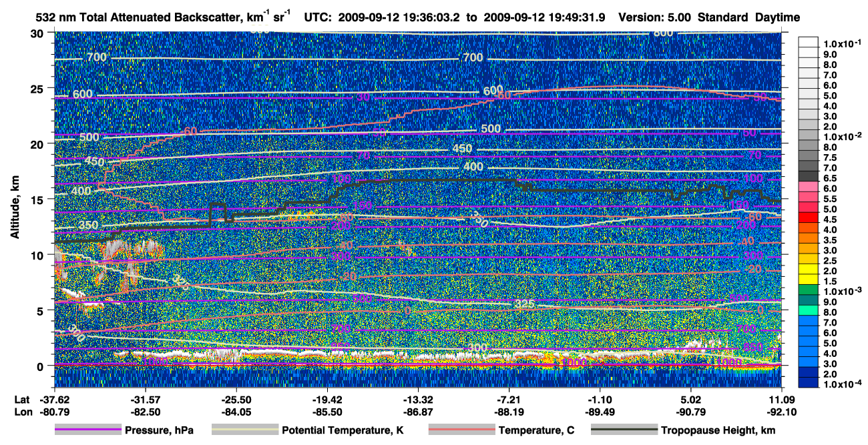This screenshot has width=868, height=445.
Task: Click the longitude value -82.50
Action: tap(145, 412)
